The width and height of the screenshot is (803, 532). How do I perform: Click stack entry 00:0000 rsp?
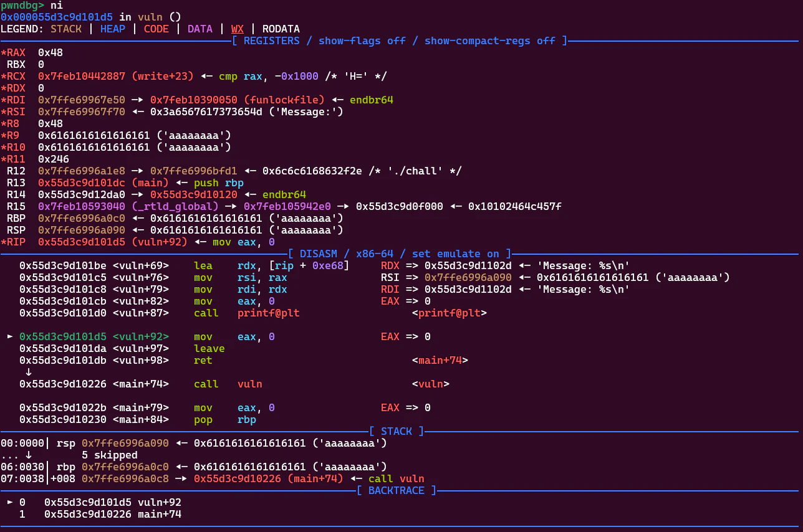click(x=193, y=443)
